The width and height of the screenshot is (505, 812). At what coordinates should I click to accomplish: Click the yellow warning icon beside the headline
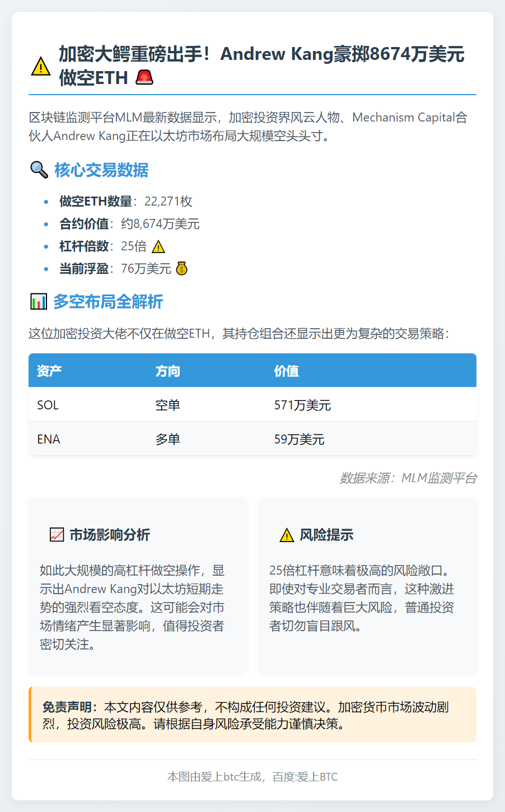pos(41,67)
